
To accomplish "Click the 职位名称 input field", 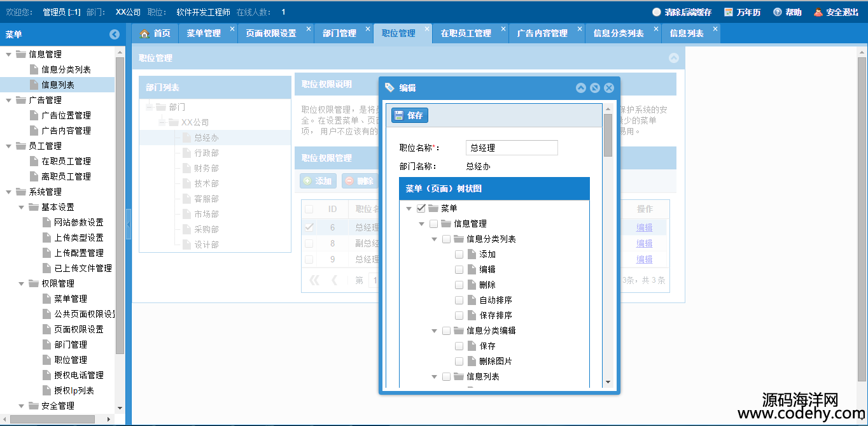I will coord(512,148).
